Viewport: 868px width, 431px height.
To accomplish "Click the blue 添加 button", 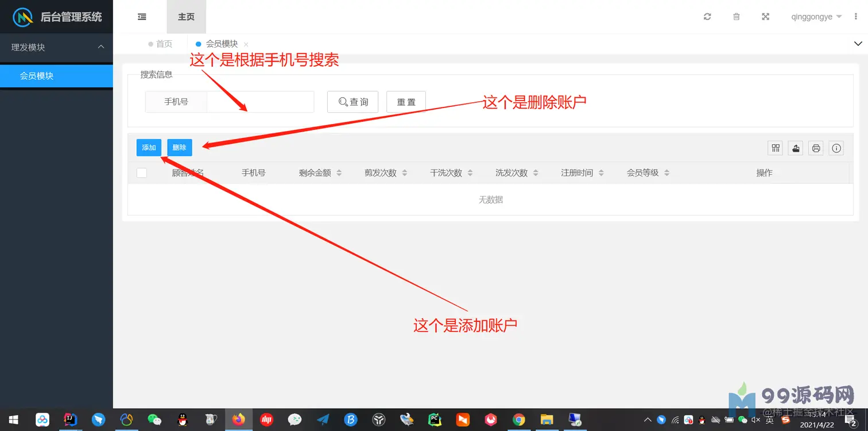I will [x=149, y=148].
